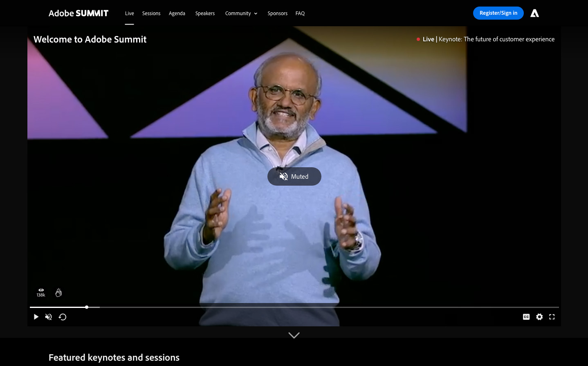Enter fullscreen mode
This screenshot has width=588, height=366.
(552, 317)
